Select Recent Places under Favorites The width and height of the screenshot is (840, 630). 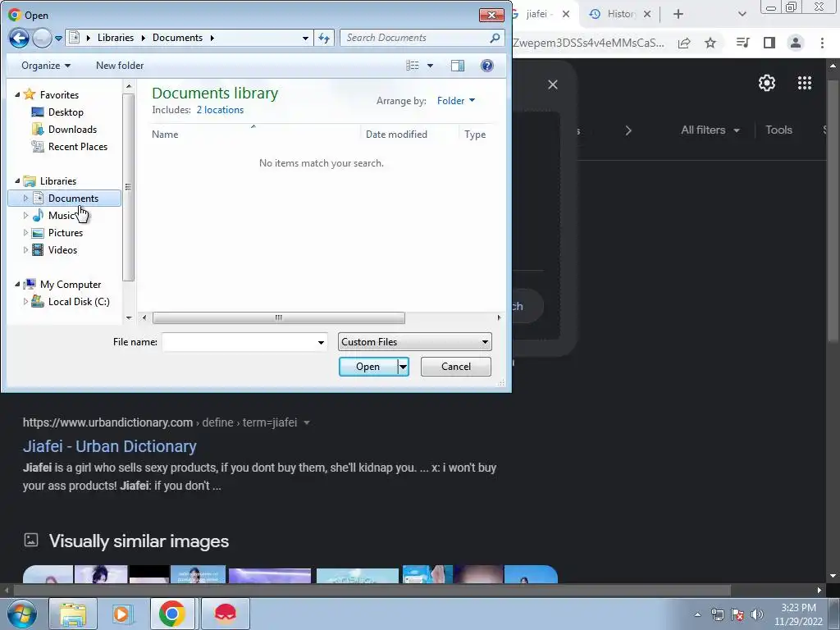pyautogui.click(x=78, y=146)
